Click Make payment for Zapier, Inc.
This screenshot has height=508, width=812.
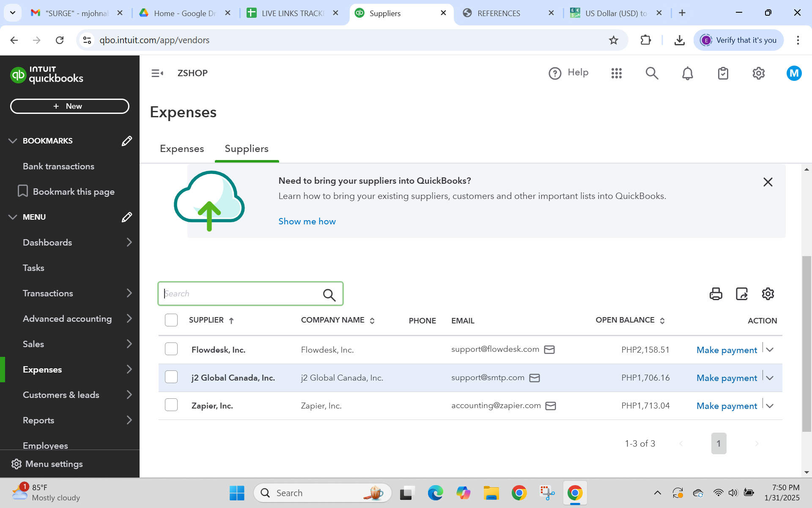[x=726, y=406]
